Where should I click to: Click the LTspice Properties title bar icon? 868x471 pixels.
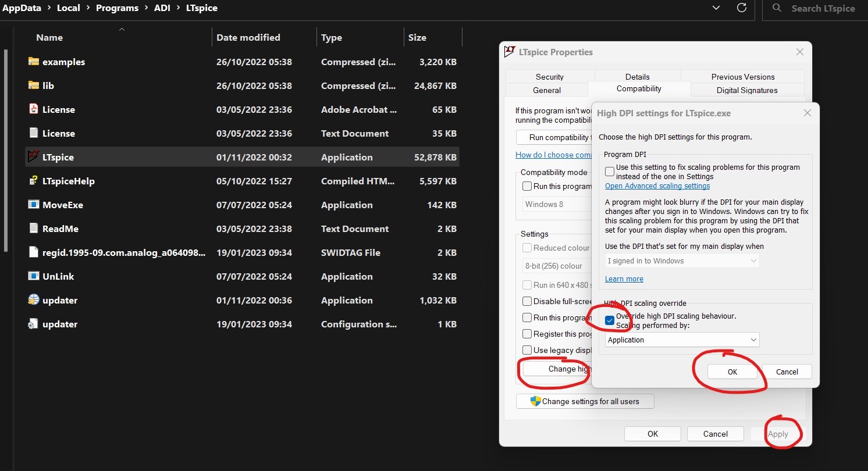[x=510, y=52]
